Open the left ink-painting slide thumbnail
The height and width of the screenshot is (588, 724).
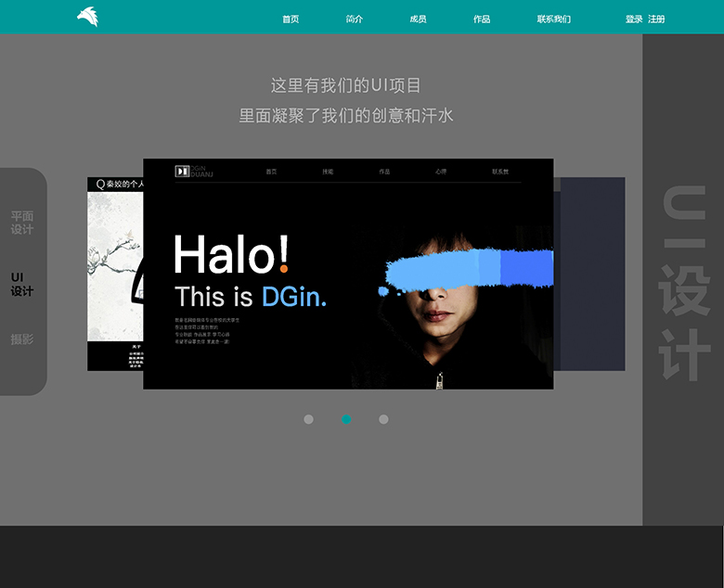point(114,278)
